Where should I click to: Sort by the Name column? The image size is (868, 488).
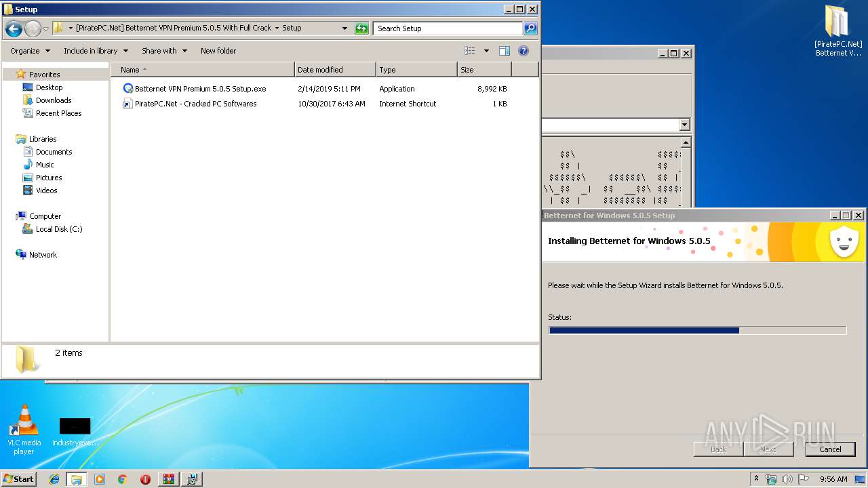tap(203, 70)
